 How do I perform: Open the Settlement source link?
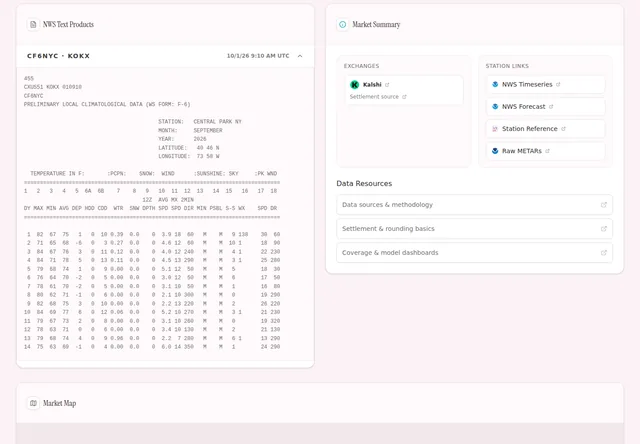pyautogui.click(x=374, y=97)
